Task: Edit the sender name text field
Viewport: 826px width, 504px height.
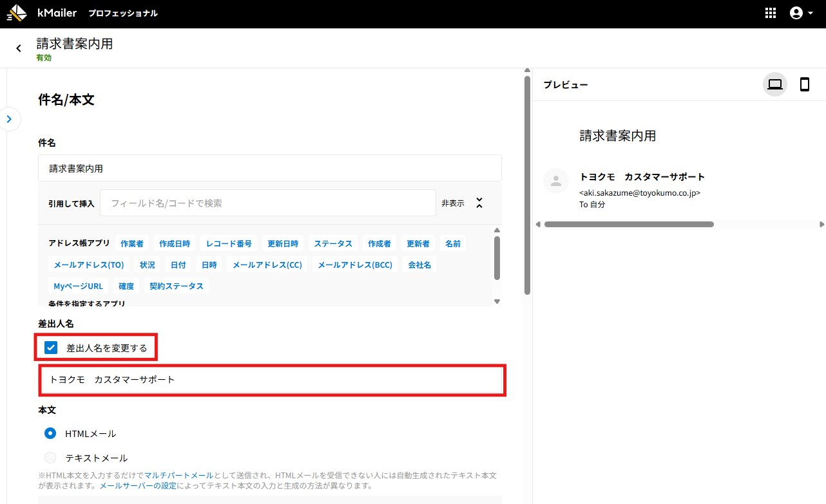Action: coord(272,380)
